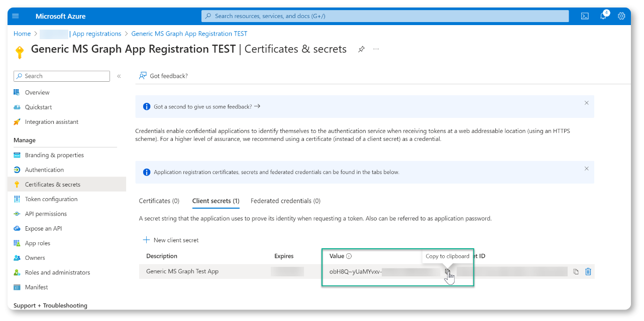Open Cloud Shell from the top bar
The image size is (644, 321).
pos(585,16)
